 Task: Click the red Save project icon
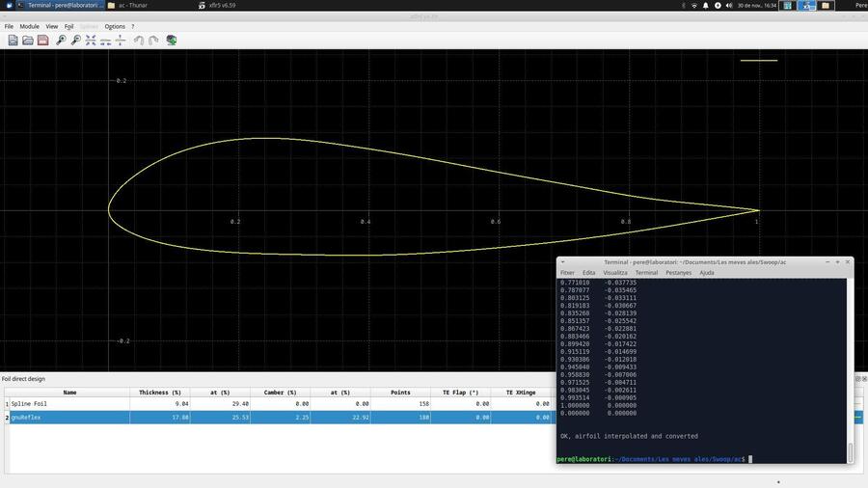point(42,40)
